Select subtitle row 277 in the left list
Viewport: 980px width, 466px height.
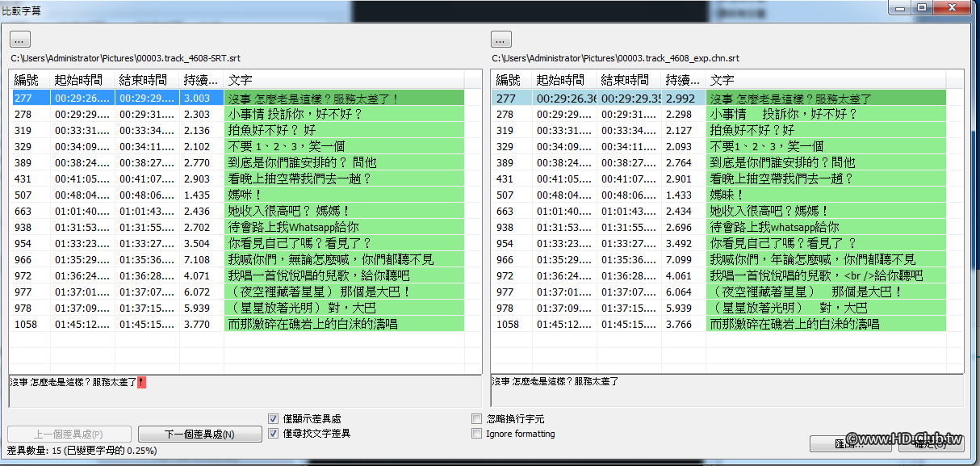242,98
